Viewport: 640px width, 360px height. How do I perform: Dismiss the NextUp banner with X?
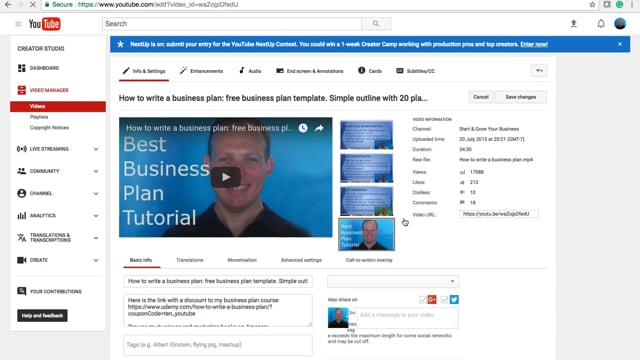click(620, 44)
